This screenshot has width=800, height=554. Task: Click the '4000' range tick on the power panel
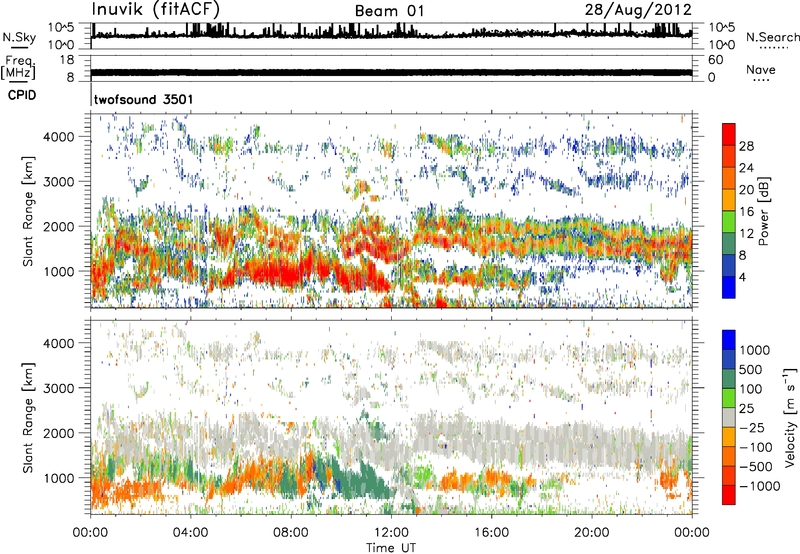59,137
